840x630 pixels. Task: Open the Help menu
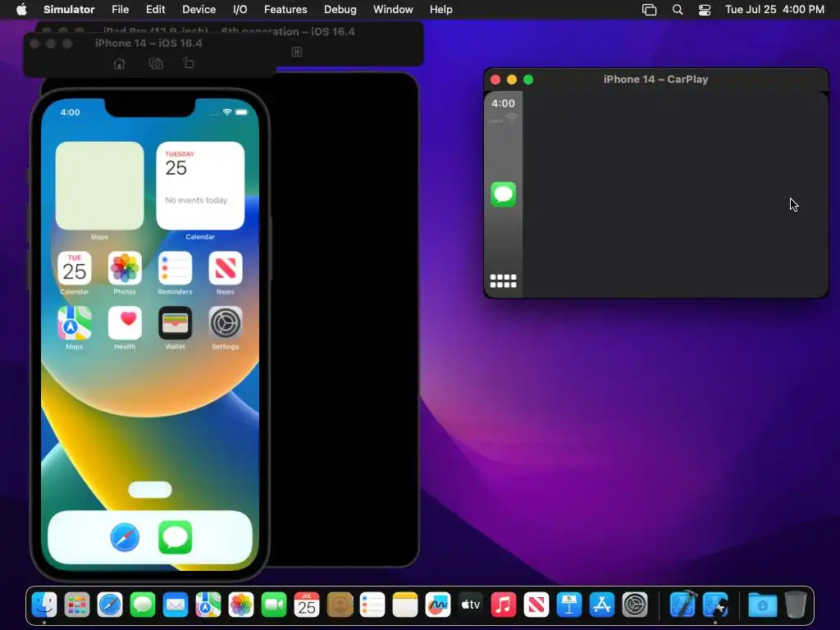(441, 10)
